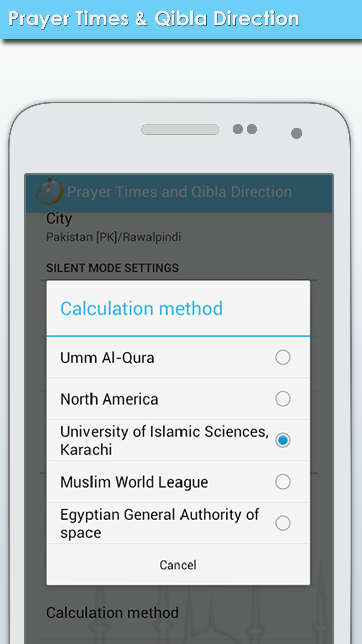Screen dimensions: 362x644
Task: Choose the Umm Al-Qura list entry
Action: (178, 358)
